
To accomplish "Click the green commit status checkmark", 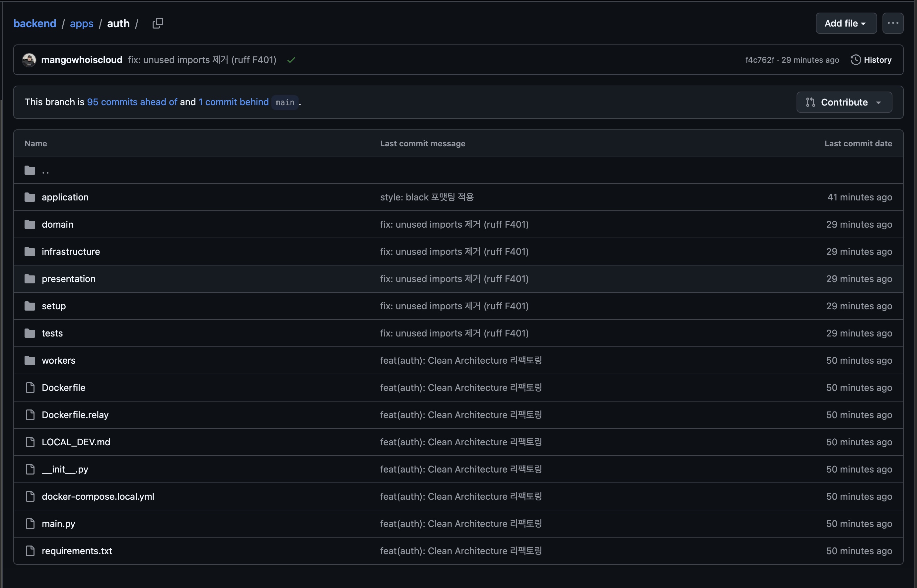I will tap(291, 60).
